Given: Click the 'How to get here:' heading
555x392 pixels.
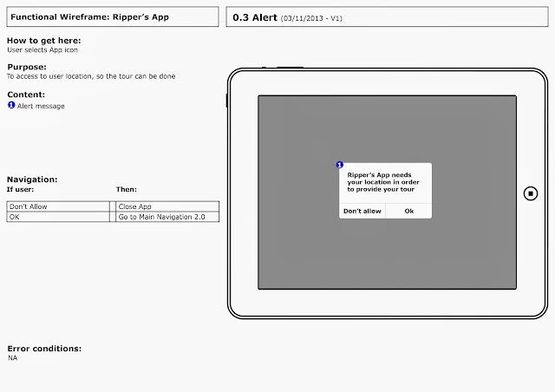Looking at the screenshot, I should (x=44, y=41).
